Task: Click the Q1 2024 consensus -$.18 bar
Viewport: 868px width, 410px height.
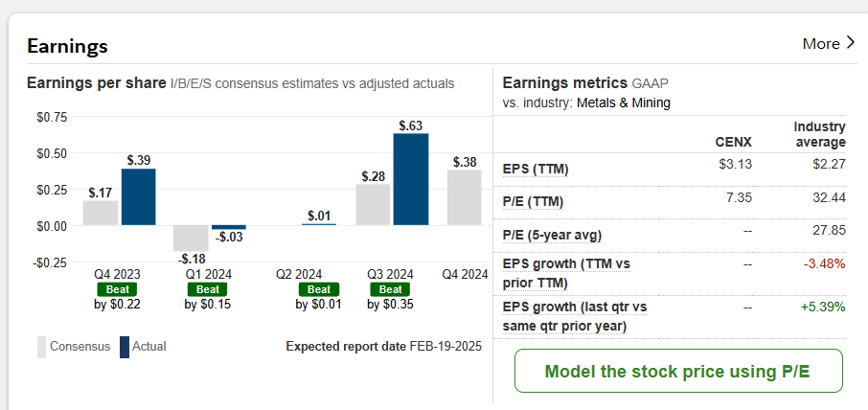Action: tap(191, 238)
